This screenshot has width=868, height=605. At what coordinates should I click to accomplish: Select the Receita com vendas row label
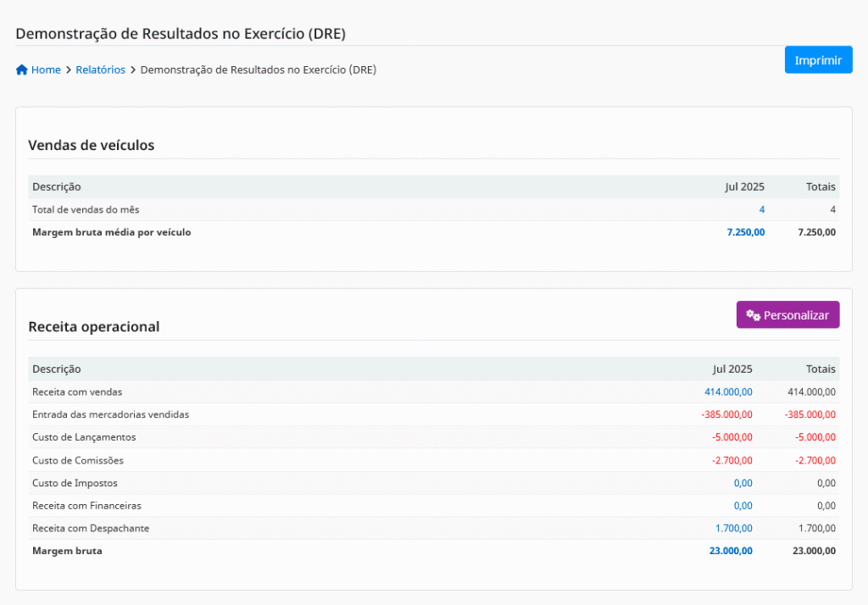[77, 391]
